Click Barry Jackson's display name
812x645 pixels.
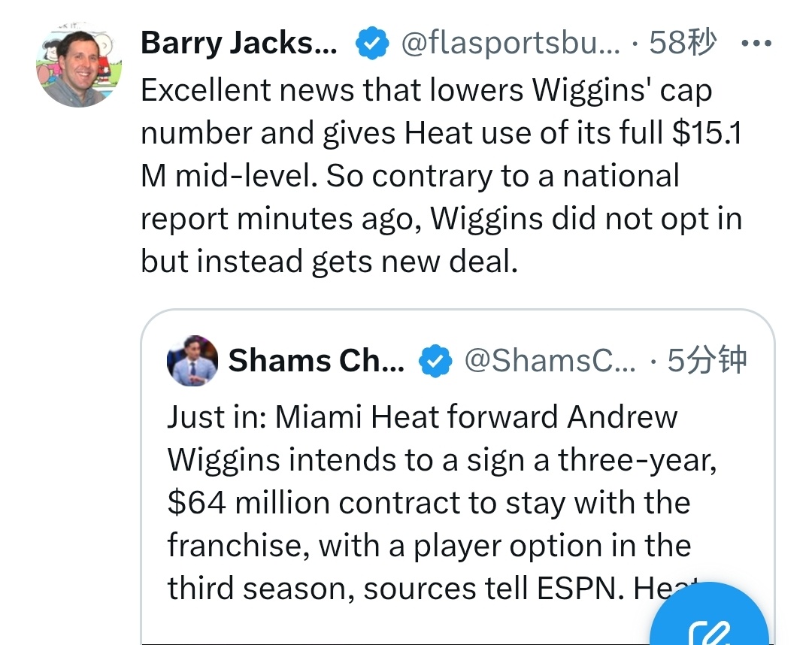pos(239,43)
